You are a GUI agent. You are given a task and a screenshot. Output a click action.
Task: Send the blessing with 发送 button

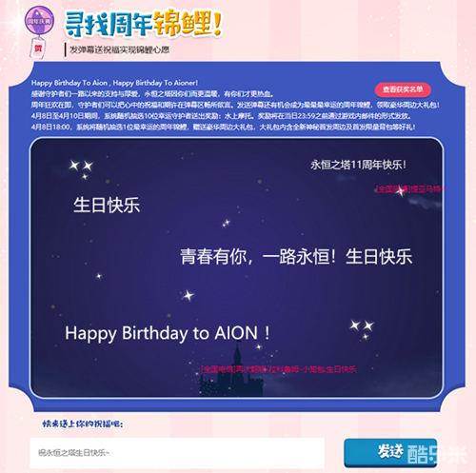click(x=390, y=453)
